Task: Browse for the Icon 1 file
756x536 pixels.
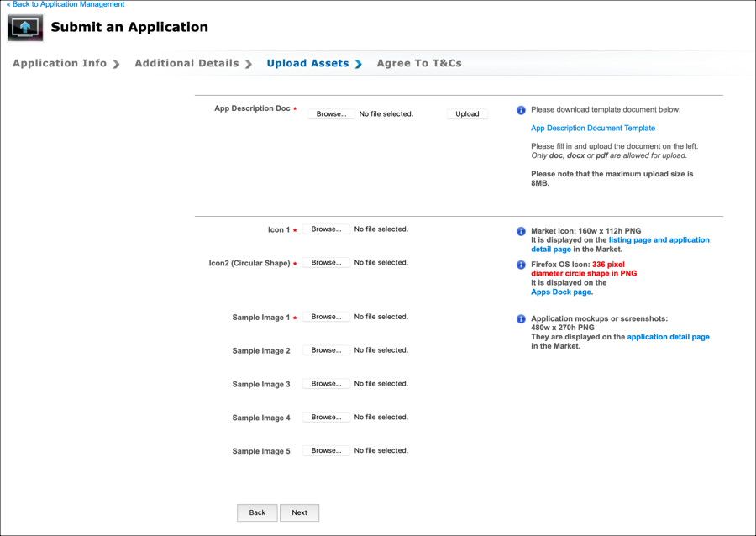Action: pyautogui.click(x=326, y=229)
